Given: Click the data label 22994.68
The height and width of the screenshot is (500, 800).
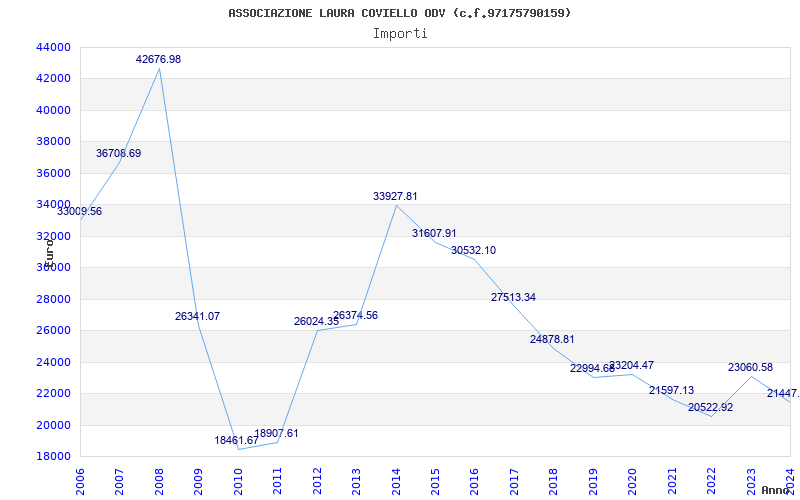Looking at the screenshot, I should [x=592, y=368].
